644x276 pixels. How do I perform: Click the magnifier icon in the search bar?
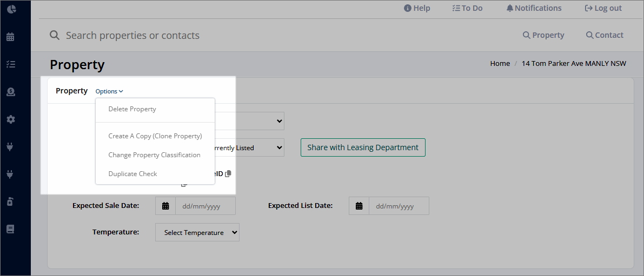[x=55, y=35]
